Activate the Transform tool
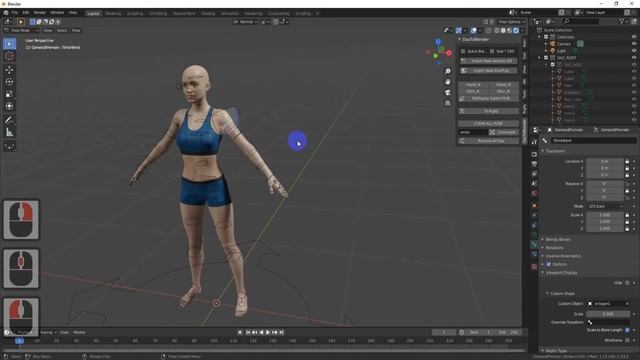 9,106
